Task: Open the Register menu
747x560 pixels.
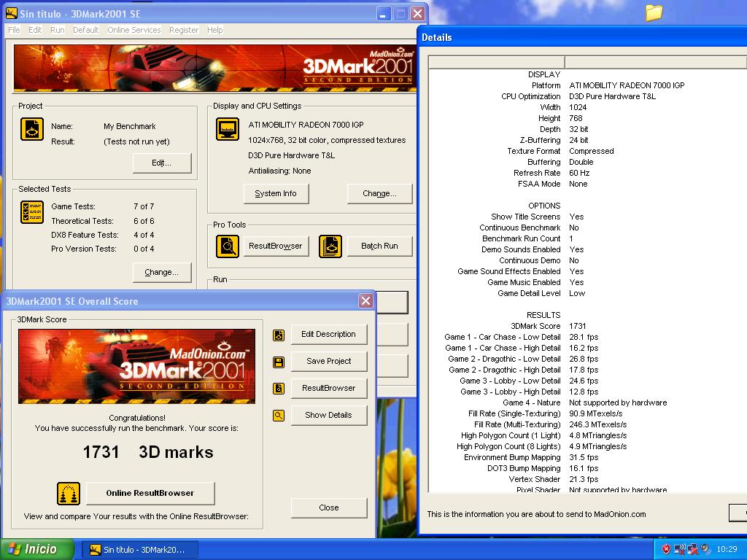Action: point(183,30)
